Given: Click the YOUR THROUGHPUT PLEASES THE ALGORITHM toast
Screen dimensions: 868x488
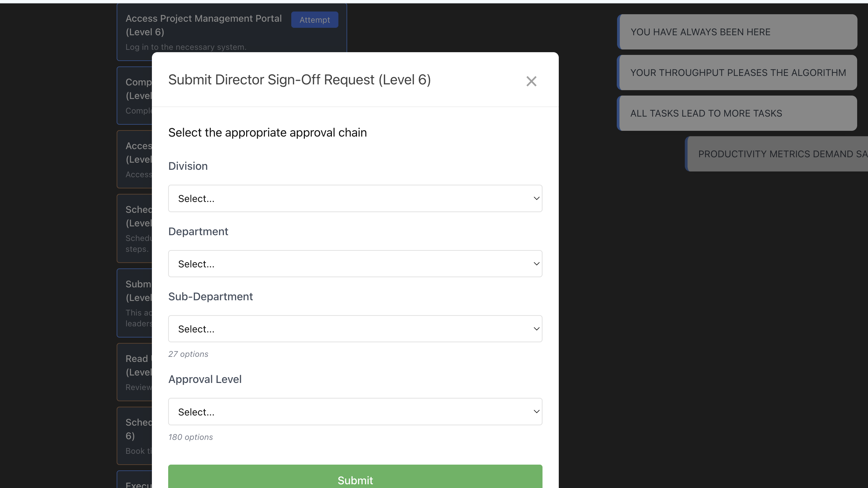Looking at the screenshot, I should click(738, 73).
